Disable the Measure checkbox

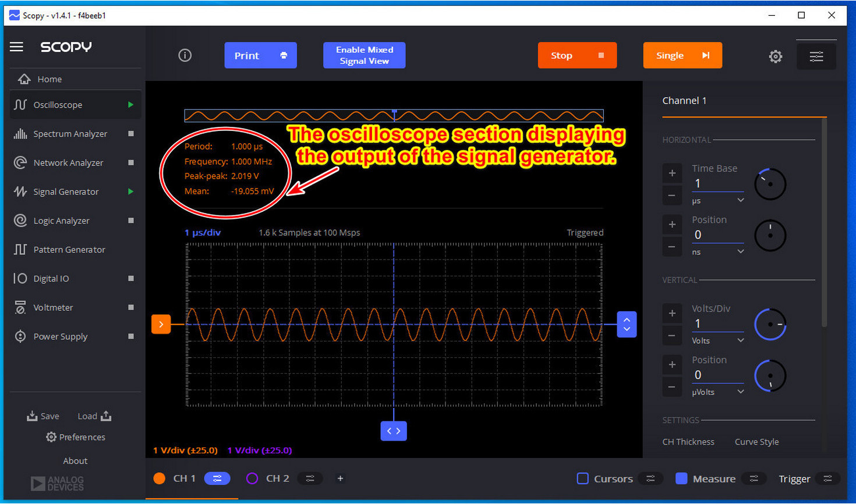point(681,478)
